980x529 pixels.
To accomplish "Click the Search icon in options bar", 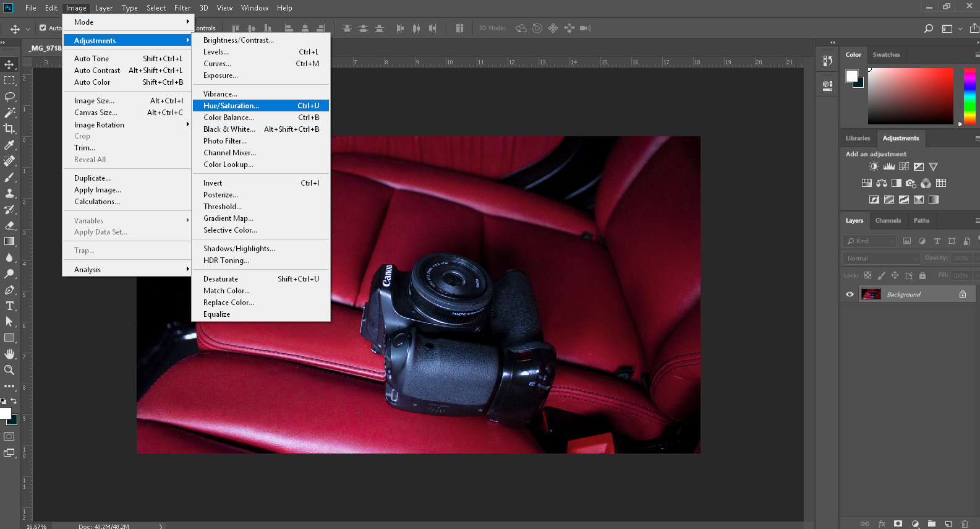I will pos(928,28).
